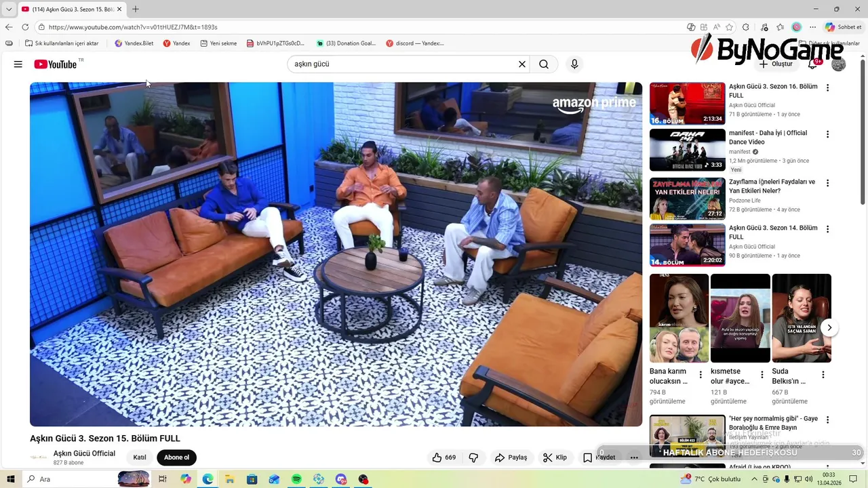This screenshot has width=868, height=488.
Task: Open the (33) Donation Goal bookmark
Action: (x=346, y=43)
